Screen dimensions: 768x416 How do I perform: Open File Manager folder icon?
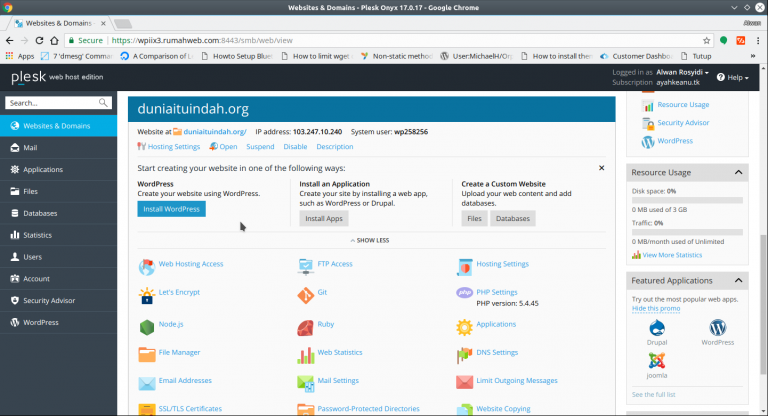146,355
